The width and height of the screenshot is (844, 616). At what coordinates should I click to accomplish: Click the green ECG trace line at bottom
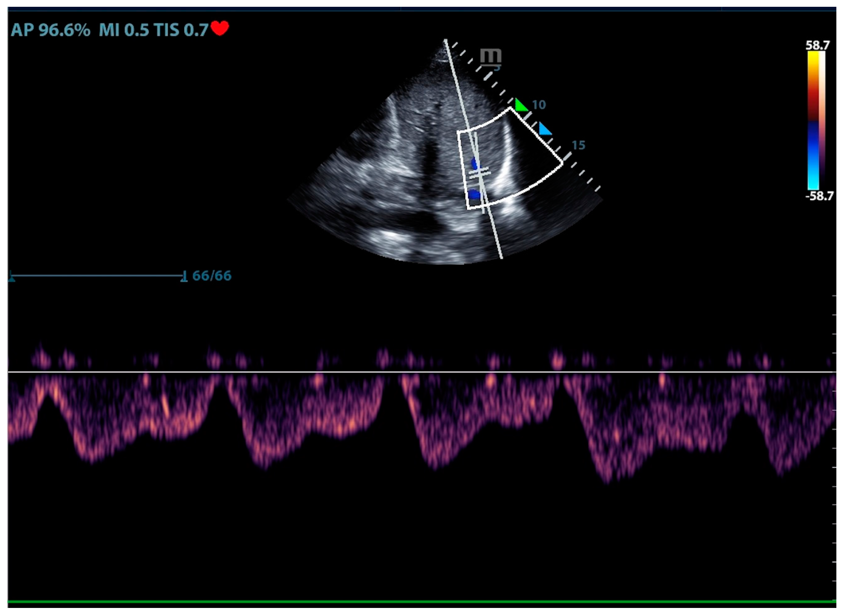[x=422, y=601]
